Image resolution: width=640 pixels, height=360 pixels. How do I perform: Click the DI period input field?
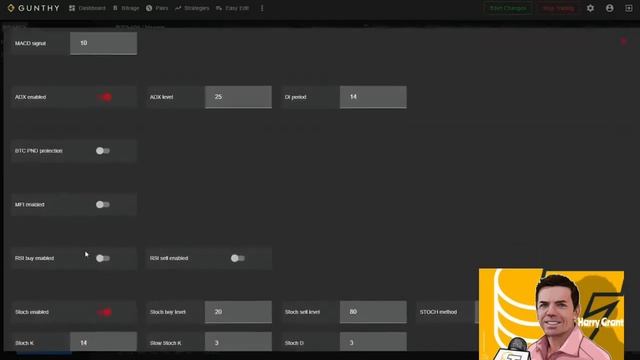[373, 97]
